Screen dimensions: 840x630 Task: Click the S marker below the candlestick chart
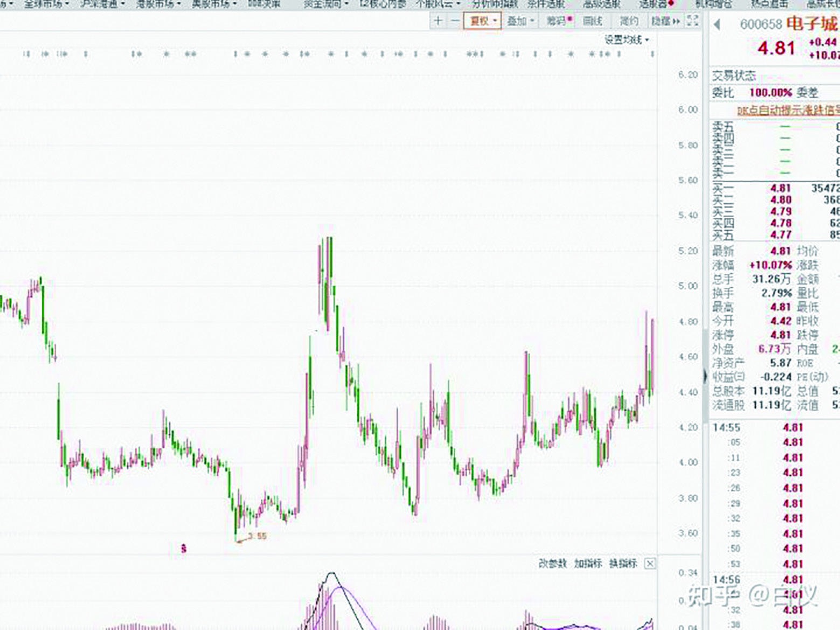pos(184,549)
